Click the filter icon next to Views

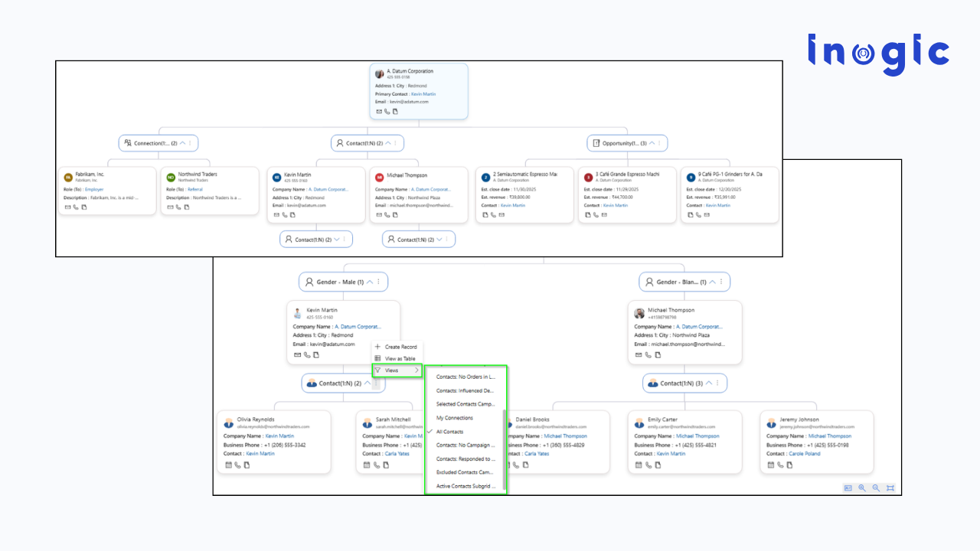pos(377,370)
